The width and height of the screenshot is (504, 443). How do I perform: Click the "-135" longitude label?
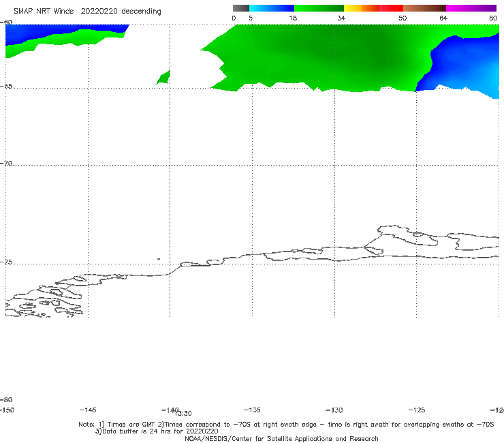[252, 410]
